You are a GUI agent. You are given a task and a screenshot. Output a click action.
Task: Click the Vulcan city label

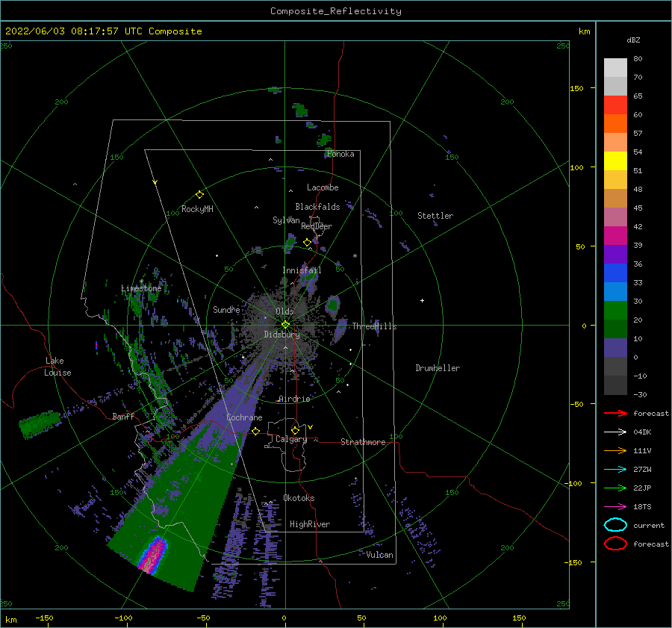click(x=380, y=555)
